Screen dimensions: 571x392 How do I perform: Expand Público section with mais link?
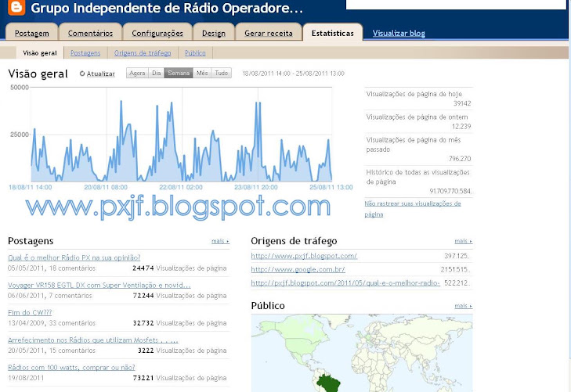coord(463,306)
